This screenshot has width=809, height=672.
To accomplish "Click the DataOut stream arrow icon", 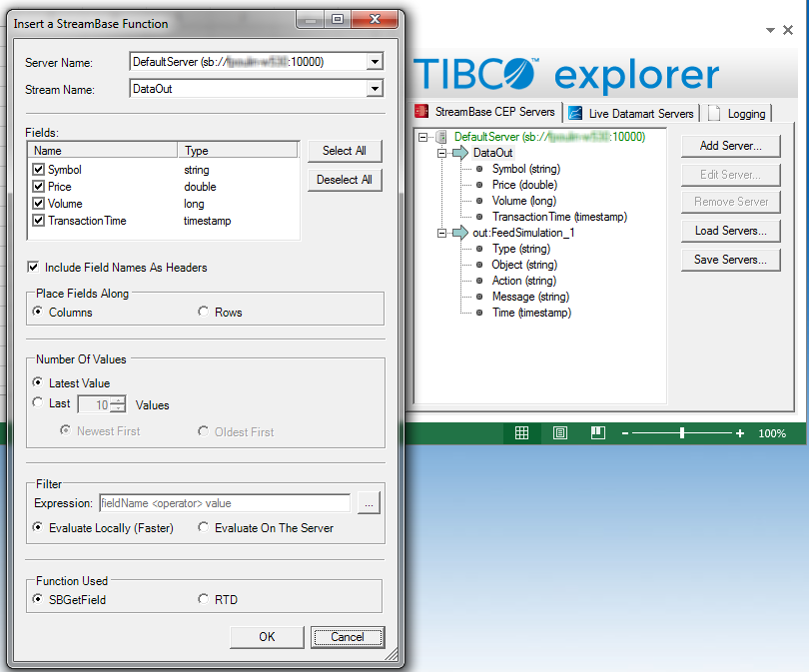I will 459,153.
